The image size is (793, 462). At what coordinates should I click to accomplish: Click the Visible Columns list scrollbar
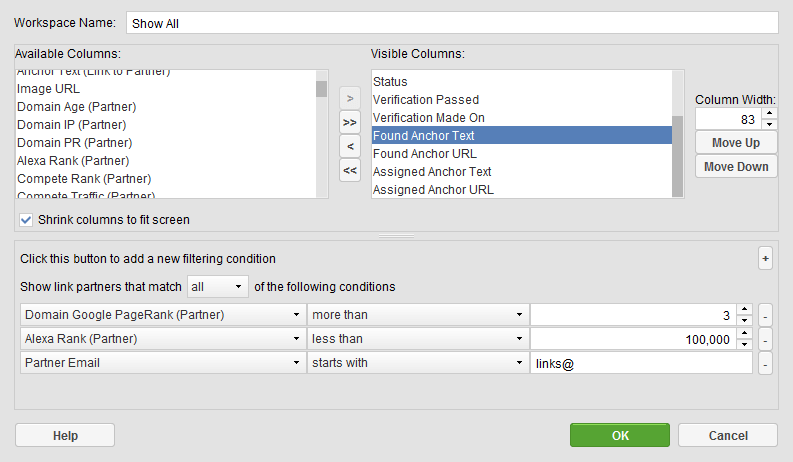click(x=677, y=156)
